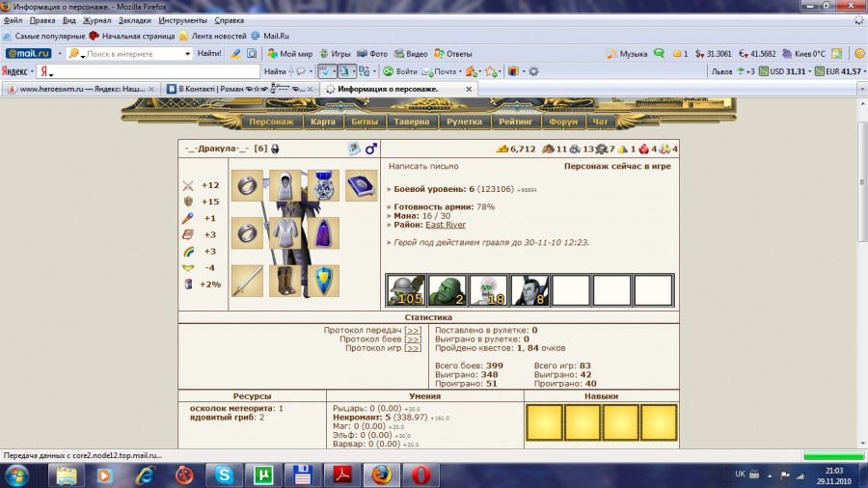Click the lower ring equipment slot
Image resolution: width=868 pixels, height=488 pixels.
click(247, 233)
